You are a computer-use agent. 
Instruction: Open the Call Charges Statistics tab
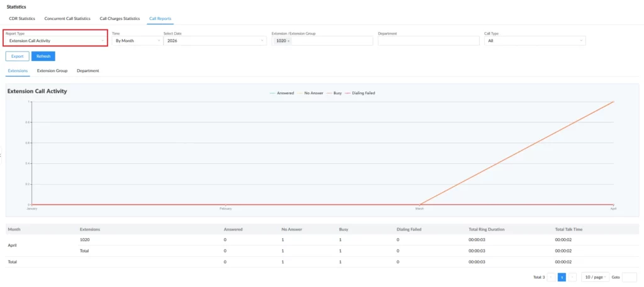pyautogui.click(x=120, y=18)
